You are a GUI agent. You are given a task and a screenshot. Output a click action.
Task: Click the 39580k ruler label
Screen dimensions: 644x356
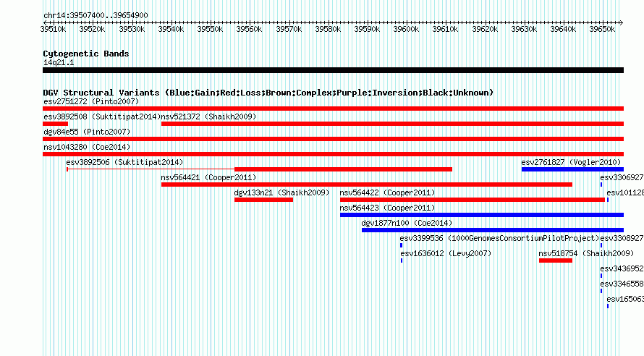tap(328, 29)
